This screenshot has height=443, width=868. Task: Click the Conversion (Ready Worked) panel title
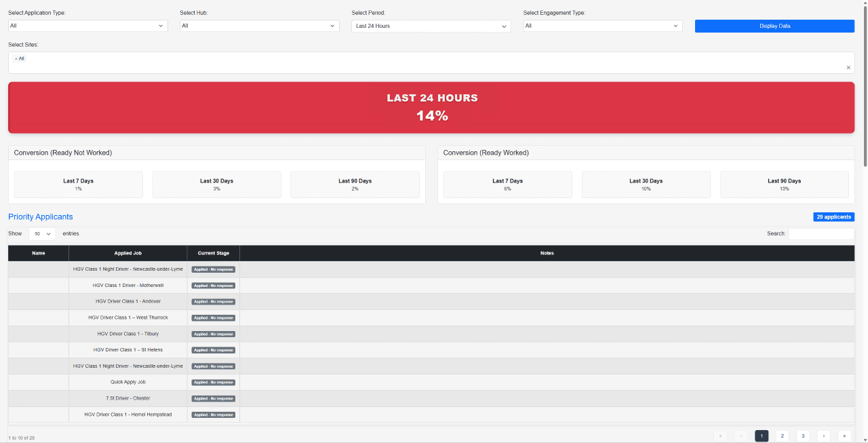(486, 153)
